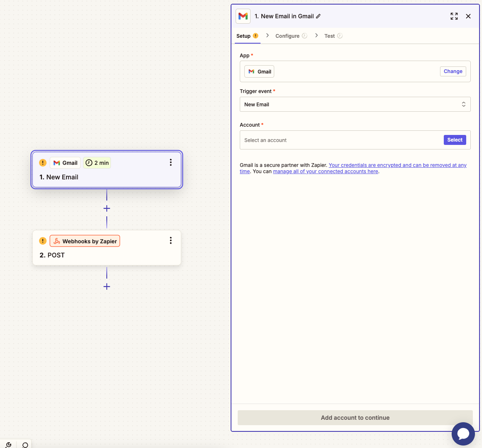Switch to the Configure tab

(x=288, y=36)
